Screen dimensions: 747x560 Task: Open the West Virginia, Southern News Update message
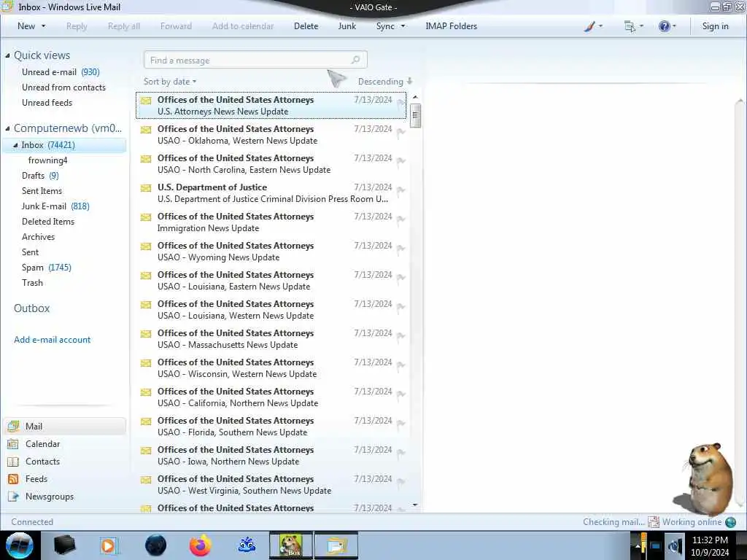tap(271, 485)
